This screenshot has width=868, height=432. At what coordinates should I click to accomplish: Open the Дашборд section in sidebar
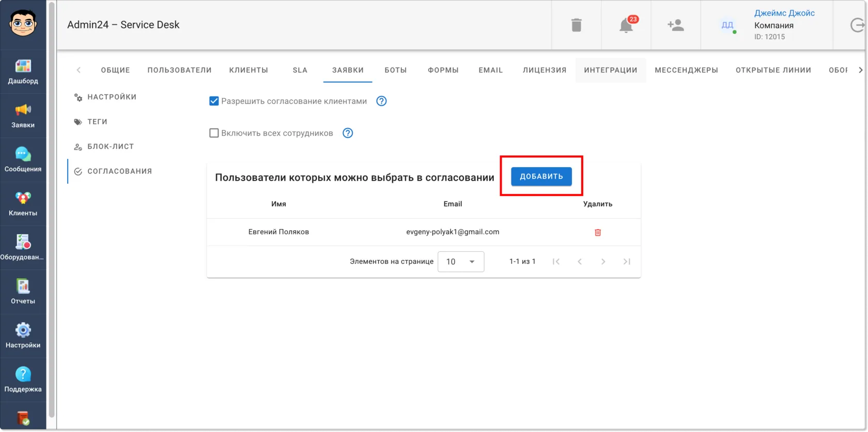pyautogui.click(x=23, y=72)
